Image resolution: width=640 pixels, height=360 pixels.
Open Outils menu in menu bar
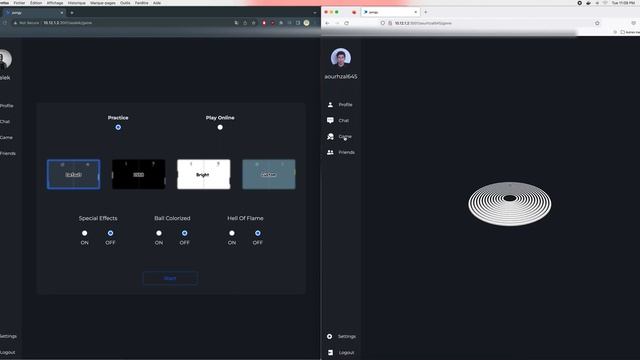tap(125, 3)
